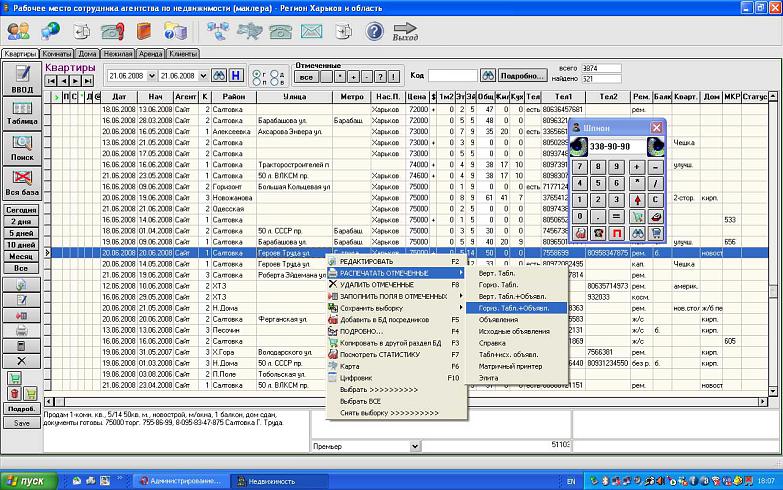The width and height of the screenshot is (783, 490).
Task: Click the Вся база sidebar button
Action: tap(22, 183)
